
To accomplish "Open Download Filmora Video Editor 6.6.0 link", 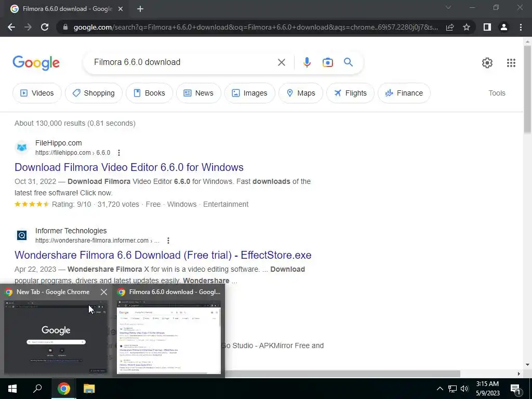I will (129, 167).
